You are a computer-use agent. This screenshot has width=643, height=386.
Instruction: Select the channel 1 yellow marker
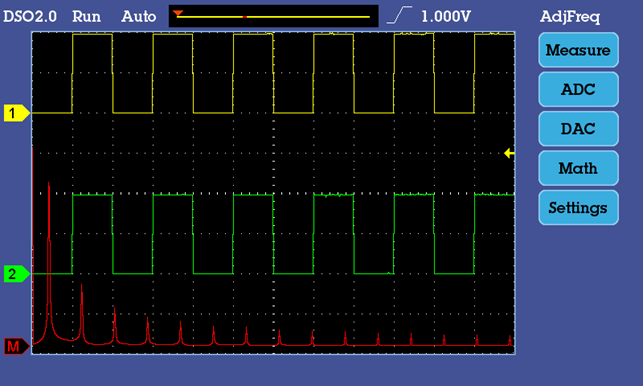pyautogui.click(x=17, y=113)
